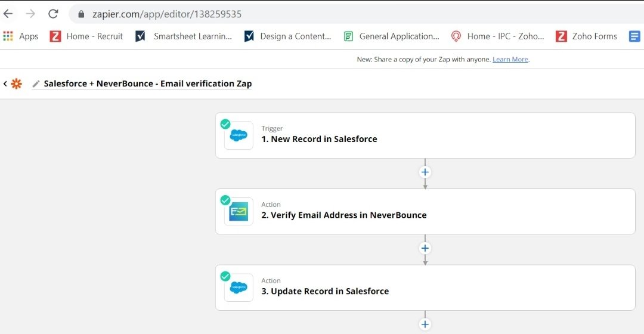Open step 3 Update Record in Salesforce
The image size is (644, 334).
click(425, 287)
